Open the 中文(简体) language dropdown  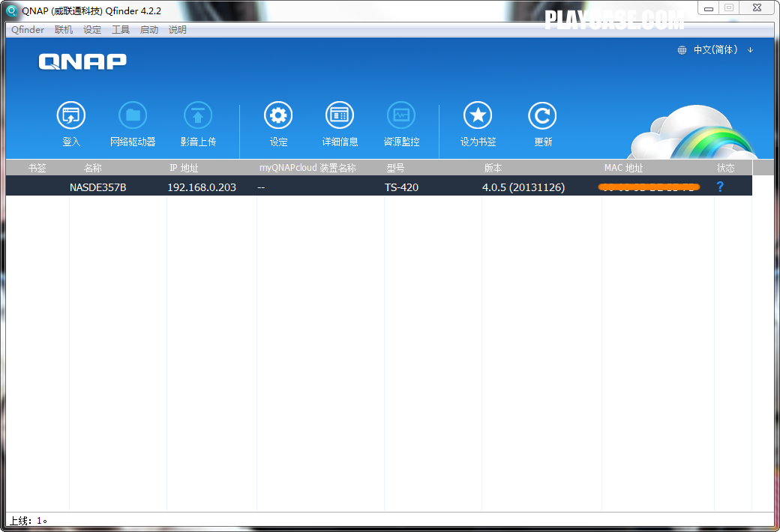coord(722,49)
